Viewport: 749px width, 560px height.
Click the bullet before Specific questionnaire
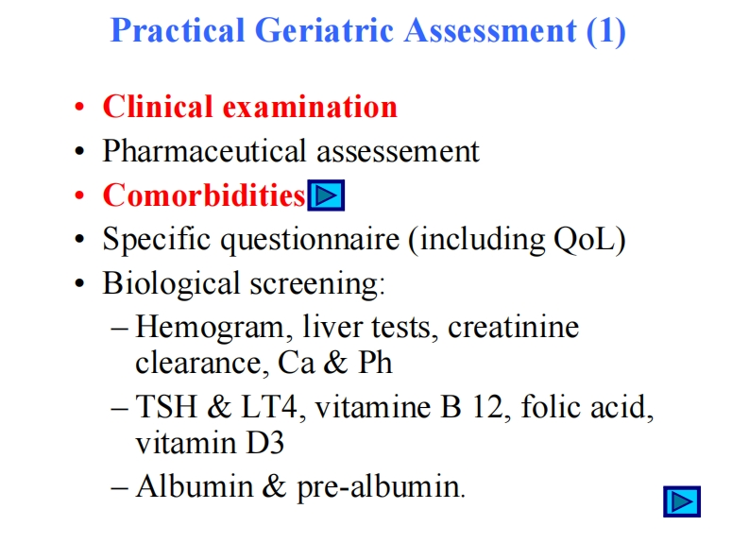pos(81,240)
